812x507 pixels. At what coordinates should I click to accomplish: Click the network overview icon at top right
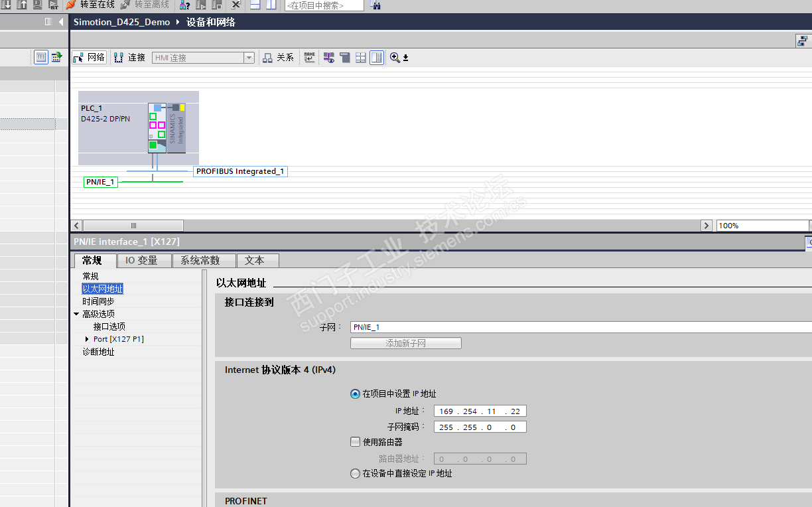coord(803,41)
